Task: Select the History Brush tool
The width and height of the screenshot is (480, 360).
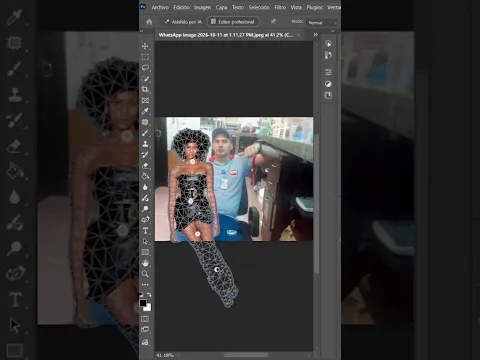Action: 145,155
